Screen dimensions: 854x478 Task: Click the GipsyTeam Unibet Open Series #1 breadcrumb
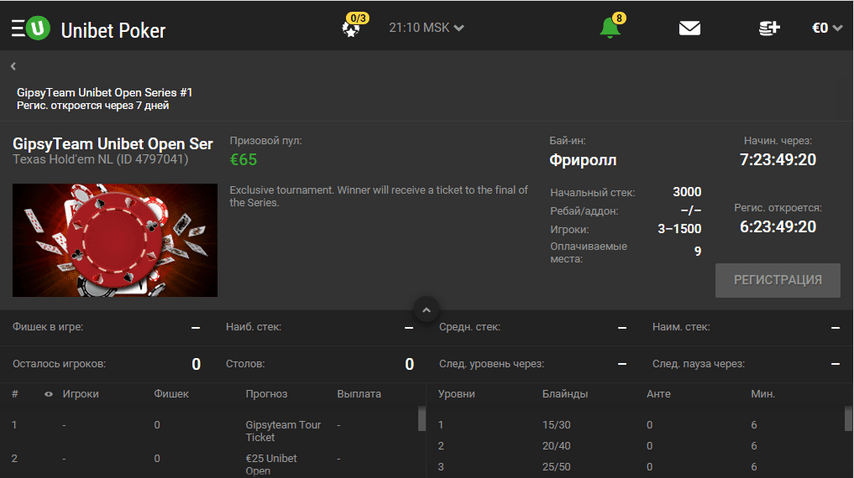[x=105, y=93]
